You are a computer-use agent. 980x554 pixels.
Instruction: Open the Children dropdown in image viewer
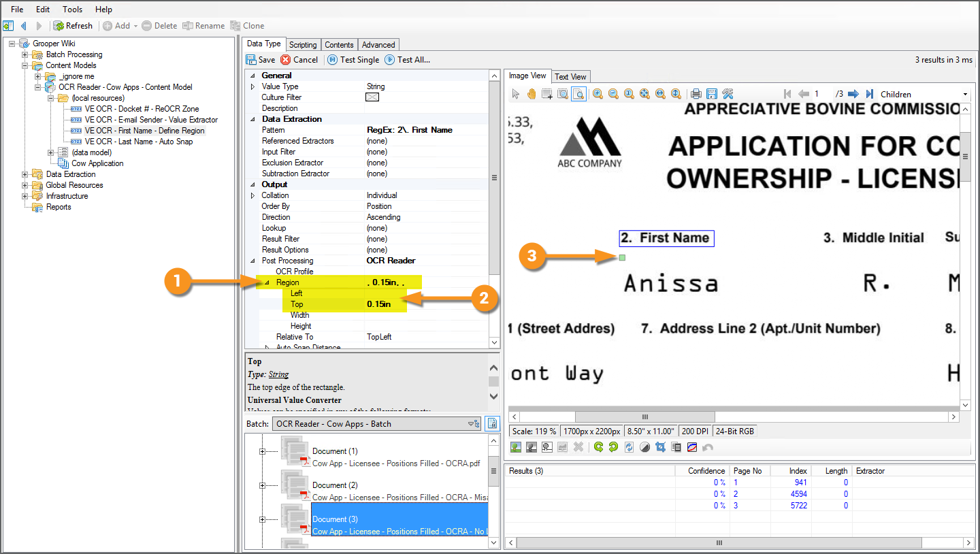coord(964,95)
